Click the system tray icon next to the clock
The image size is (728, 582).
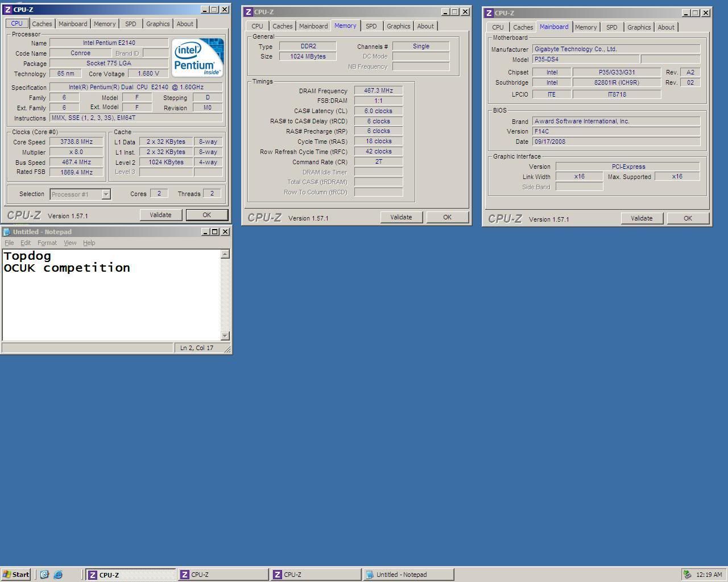click(x=688, y=575)
